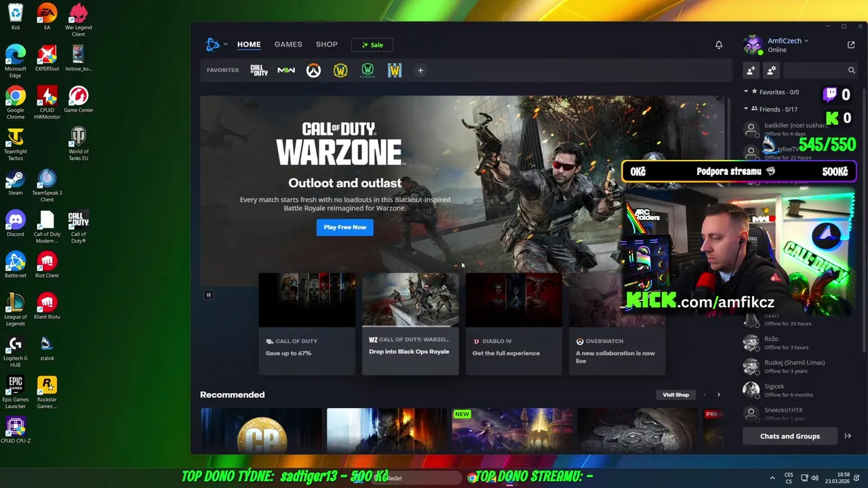Open the Battle.net logo menu
This screenshot has height=488, width=868.
click(213, 45)
